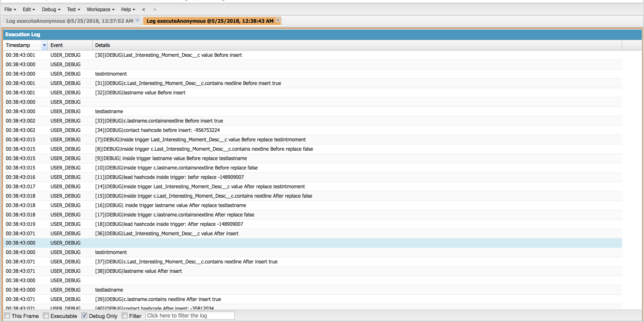Expand the Workspace menu

100,9
